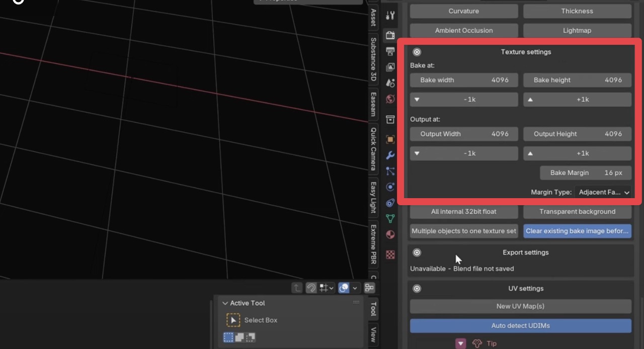Click the Bake width 4096 field
Image resolution: width=644 pixels, height=349 pixels.
(463, 80)
